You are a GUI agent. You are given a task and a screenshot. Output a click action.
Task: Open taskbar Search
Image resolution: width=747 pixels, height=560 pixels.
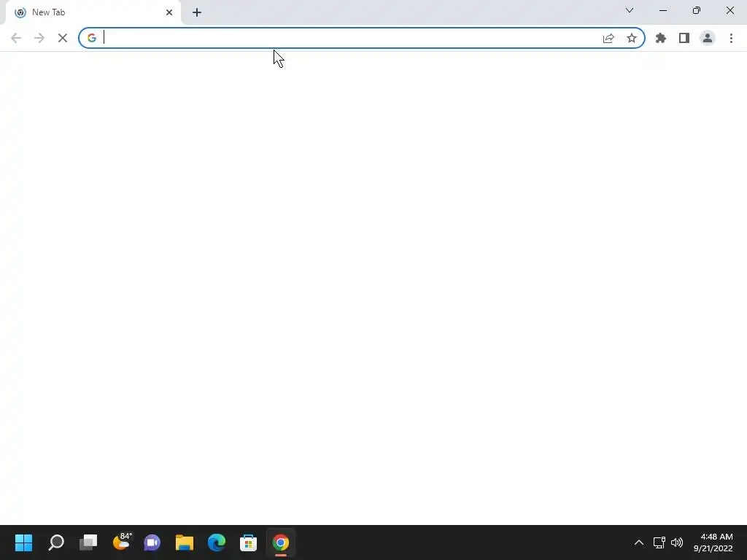[55, 542]
